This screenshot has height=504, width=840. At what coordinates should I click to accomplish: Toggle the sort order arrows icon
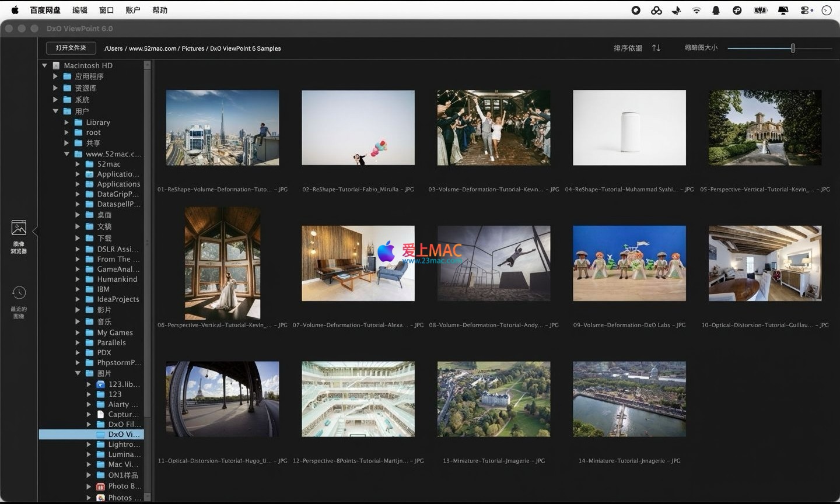click(656, 48)
